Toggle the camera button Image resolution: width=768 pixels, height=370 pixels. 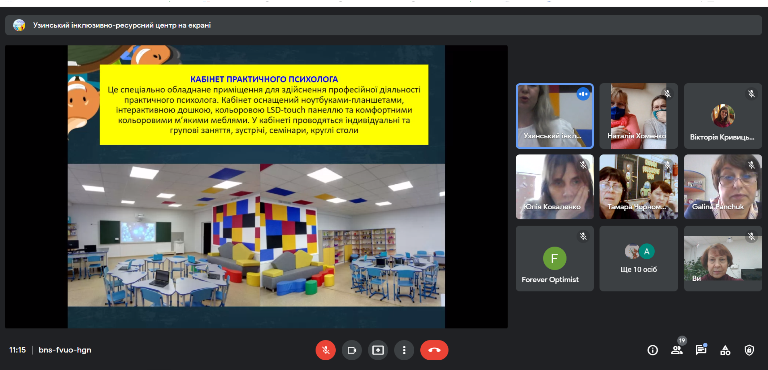pyautogui.click(x=352, y=350)
